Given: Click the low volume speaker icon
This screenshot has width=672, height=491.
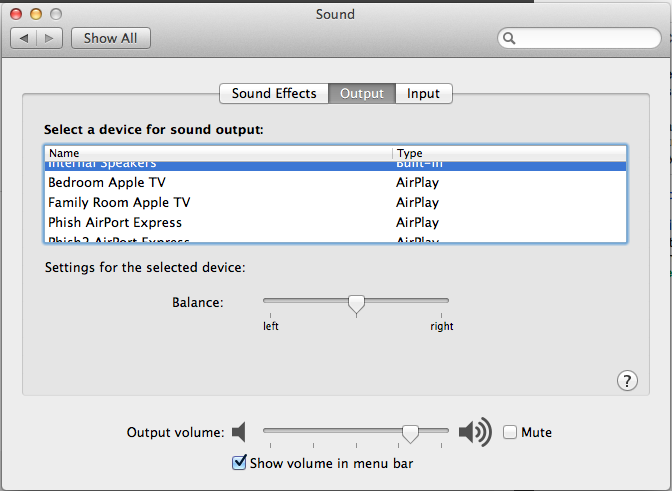Looking at the screenshot, I should [x=239, y=432].
